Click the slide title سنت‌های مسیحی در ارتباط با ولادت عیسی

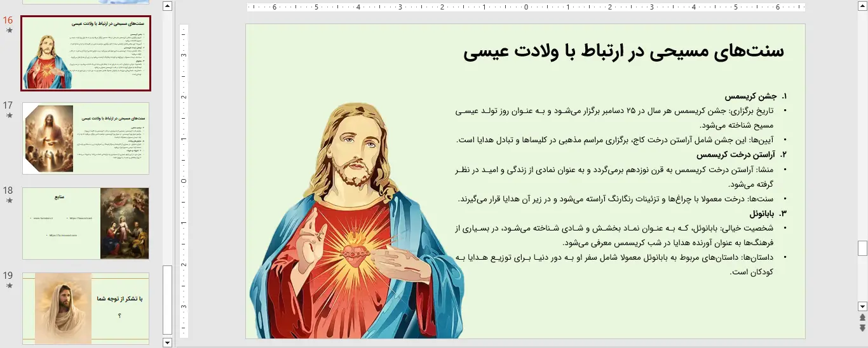623,52
